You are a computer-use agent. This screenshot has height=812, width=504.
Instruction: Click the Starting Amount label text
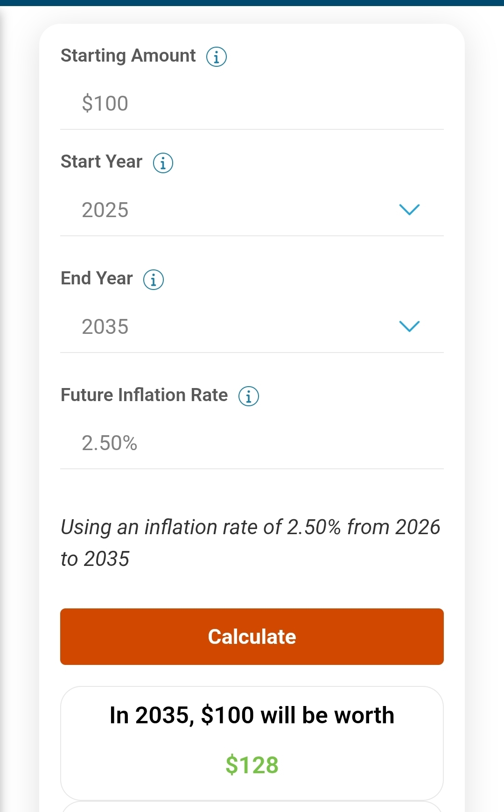click(x=128, y=56)
